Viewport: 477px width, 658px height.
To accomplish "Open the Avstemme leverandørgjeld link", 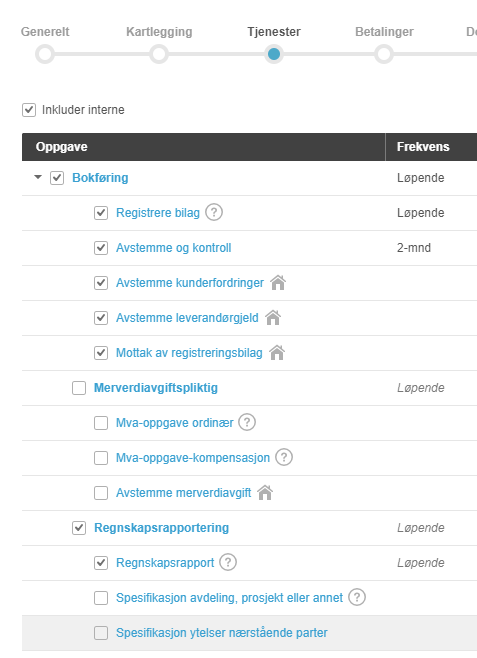I will click(187, 318).
